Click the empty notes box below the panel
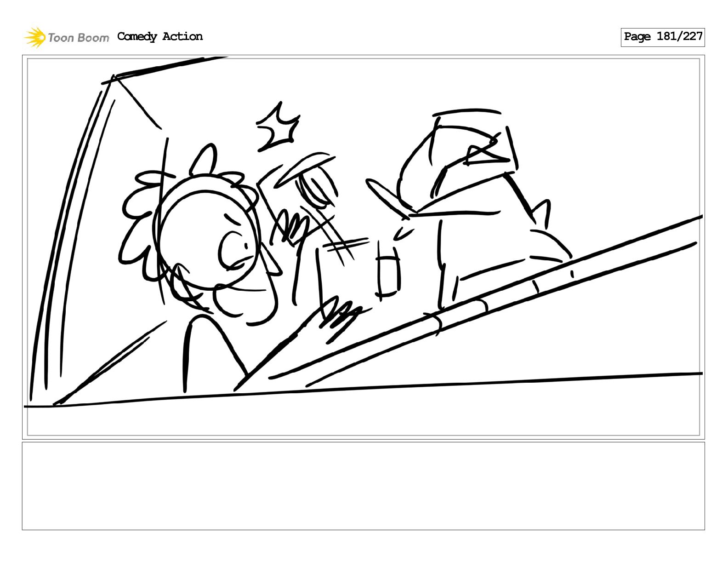Screen dimensions: 728x563 [x=363, y=486]
